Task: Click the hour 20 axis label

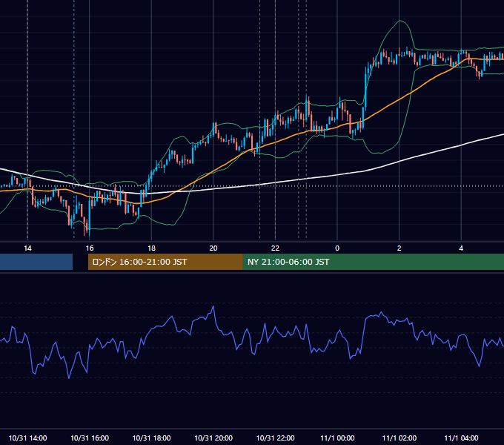Action: 213,248
